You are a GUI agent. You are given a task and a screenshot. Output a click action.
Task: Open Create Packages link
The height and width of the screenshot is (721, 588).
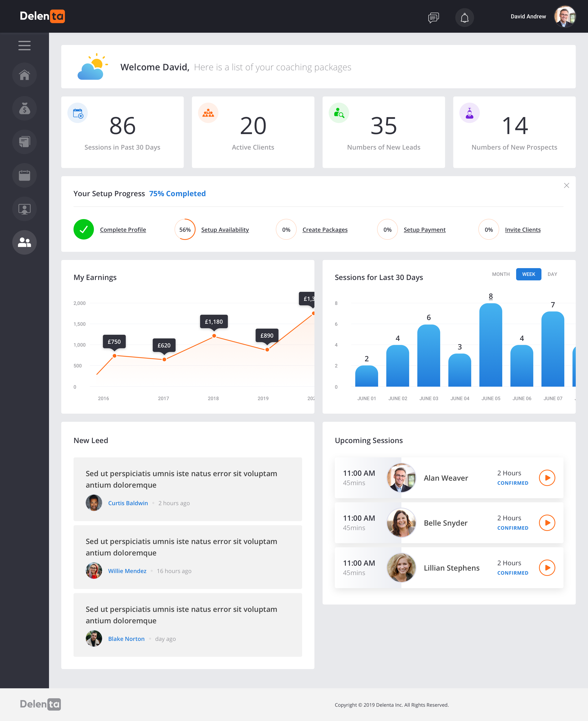point(325,230)
